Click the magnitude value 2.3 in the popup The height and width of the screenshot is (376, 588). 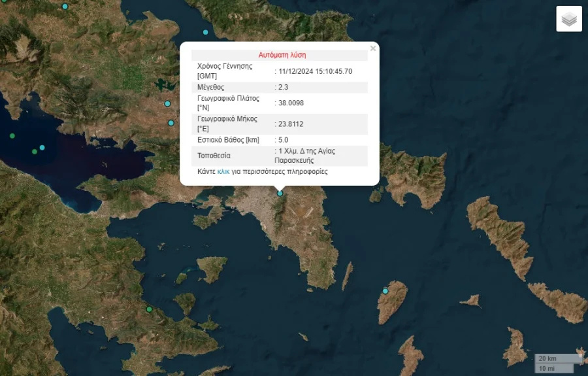(283, 87)
